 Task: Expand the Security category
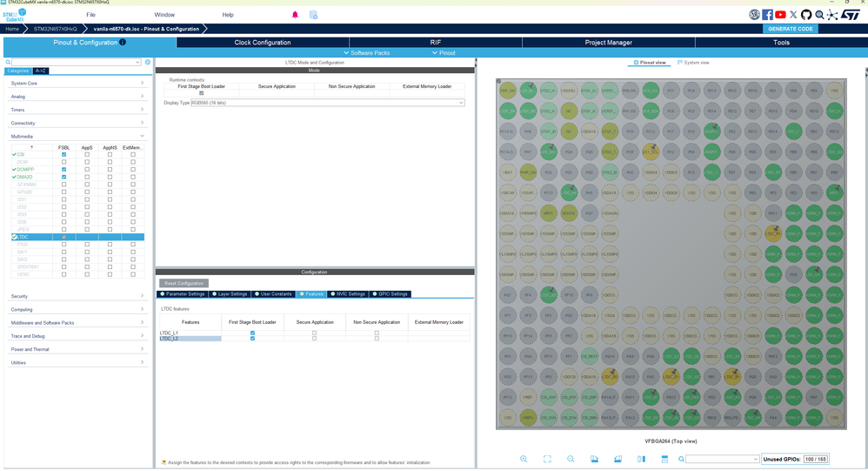(77, 297)
